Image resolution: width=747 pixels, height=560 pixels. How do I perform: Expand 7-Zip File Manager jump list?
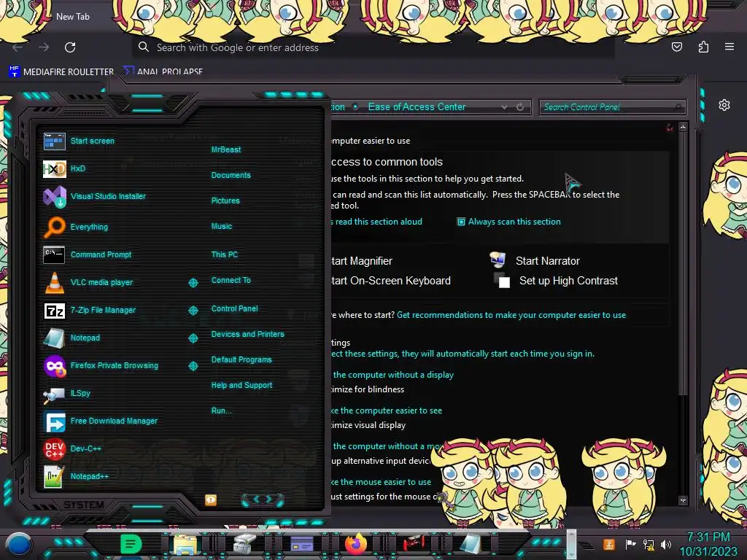click(x=193, y=311)
